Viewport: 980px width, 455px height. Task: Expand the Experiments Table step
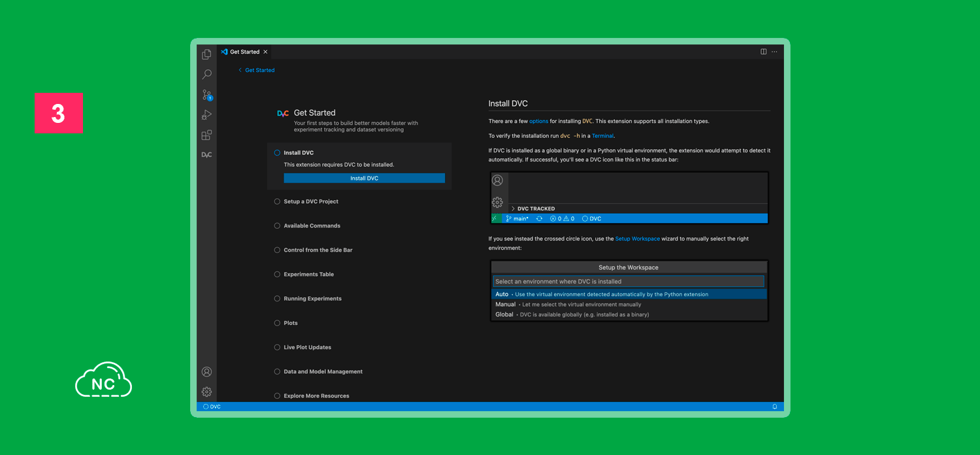pos(308,275)
